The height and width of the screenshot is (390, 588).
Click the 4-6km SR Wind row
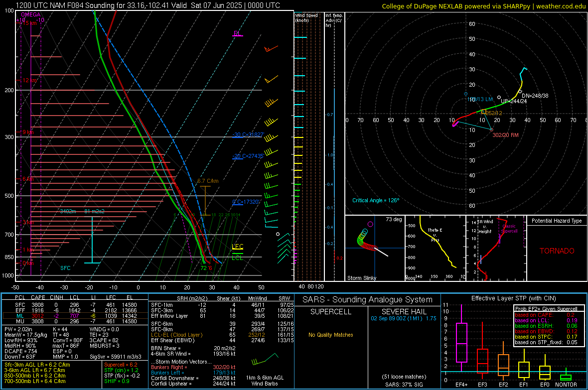point(193,354)
